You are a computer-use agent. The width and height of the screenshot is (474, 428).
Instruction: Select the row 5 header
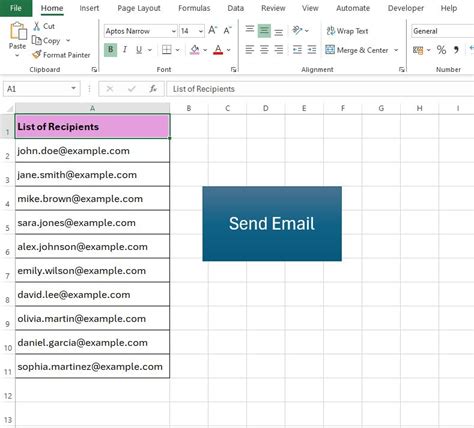point(7,222)
